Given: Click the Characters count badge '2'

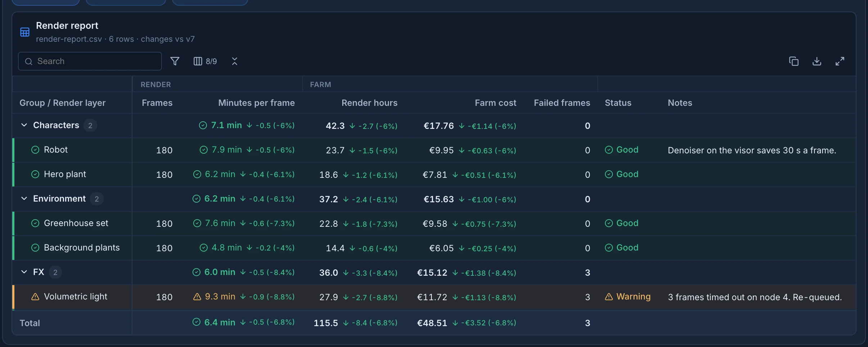Looking at the screenshot, I should [90, 125].
